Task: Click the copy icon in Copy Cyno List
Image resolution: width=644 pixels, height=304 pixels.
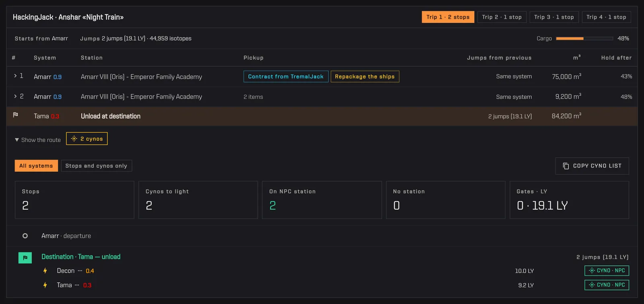Action: [566, 166]
